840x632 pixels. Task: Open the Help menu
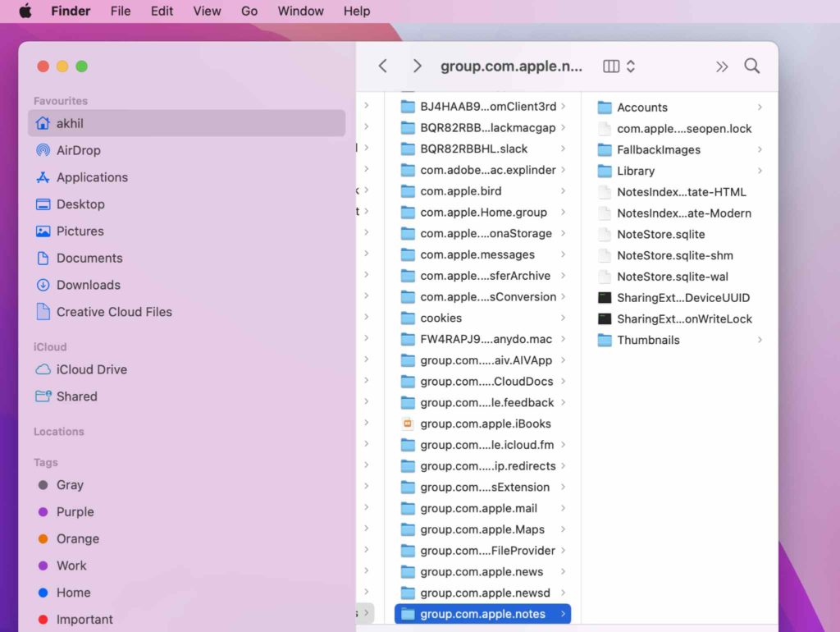click(357, 11)
